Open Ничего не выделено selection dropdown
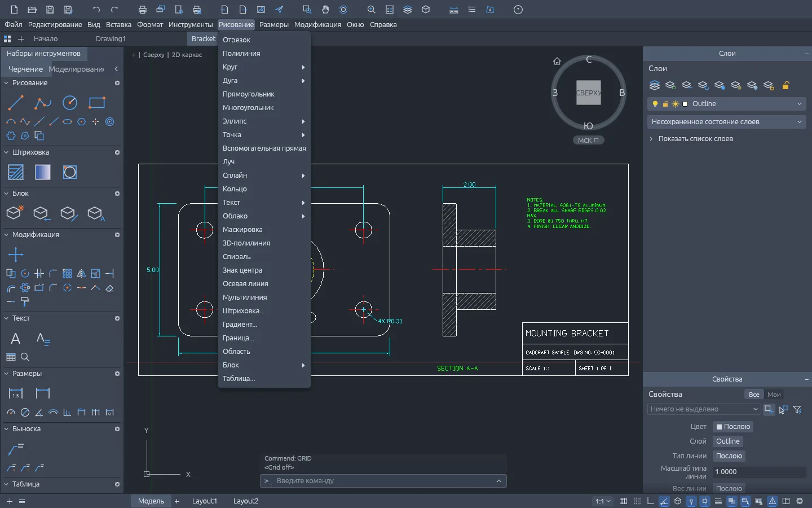Screen dimensions: 812x508 (x=704, y=409)
